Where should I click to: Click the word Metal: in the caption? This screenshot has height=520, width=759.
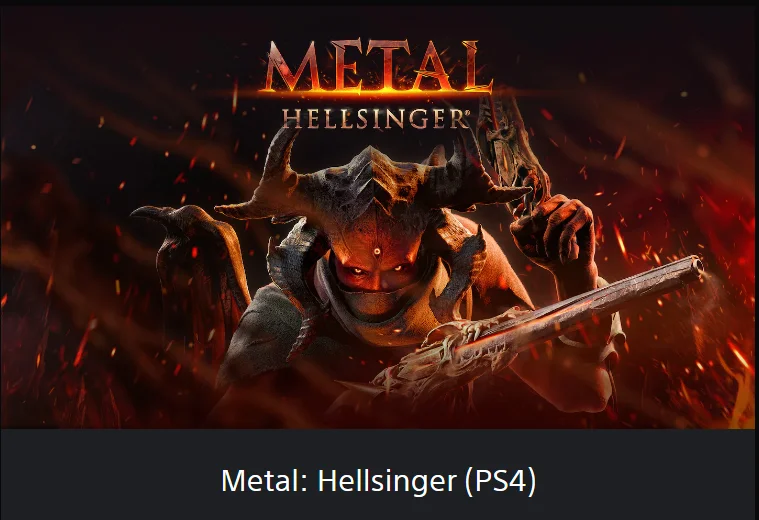pos(264,481)
